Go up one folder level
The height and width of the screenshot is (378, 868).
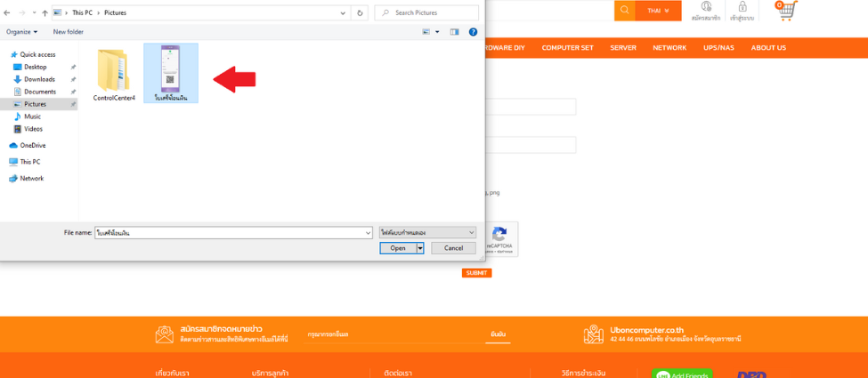[45, 13]
